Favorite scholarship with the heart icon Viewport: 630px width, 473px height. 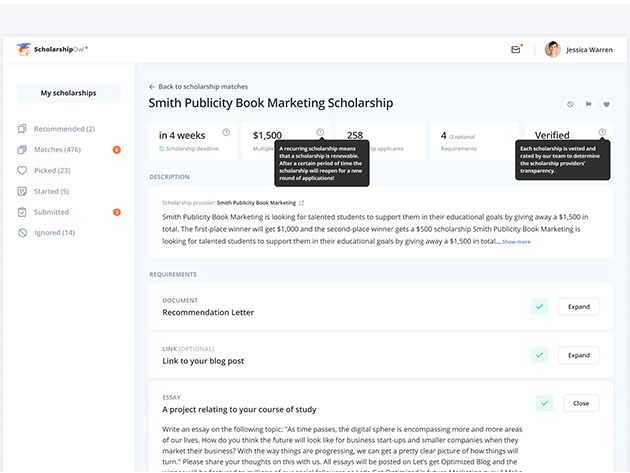pos(606,104)
